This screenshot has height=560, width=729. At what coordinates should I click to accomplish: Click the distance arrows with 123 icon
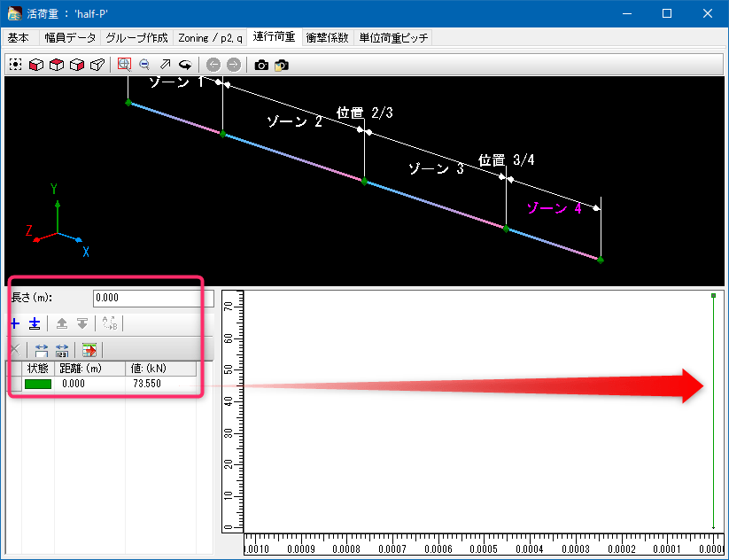62,350
